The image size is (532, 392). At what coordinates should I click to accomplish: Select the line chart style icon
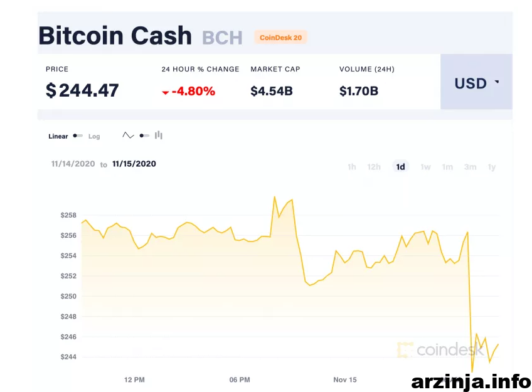(128, 134)
